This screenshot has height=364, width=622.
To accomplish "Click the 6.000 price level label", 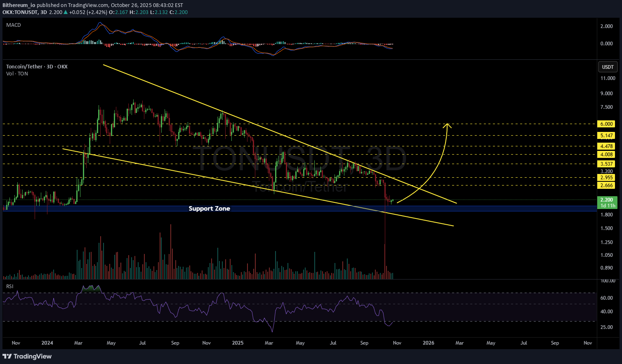I will click(x=606, y=124).
